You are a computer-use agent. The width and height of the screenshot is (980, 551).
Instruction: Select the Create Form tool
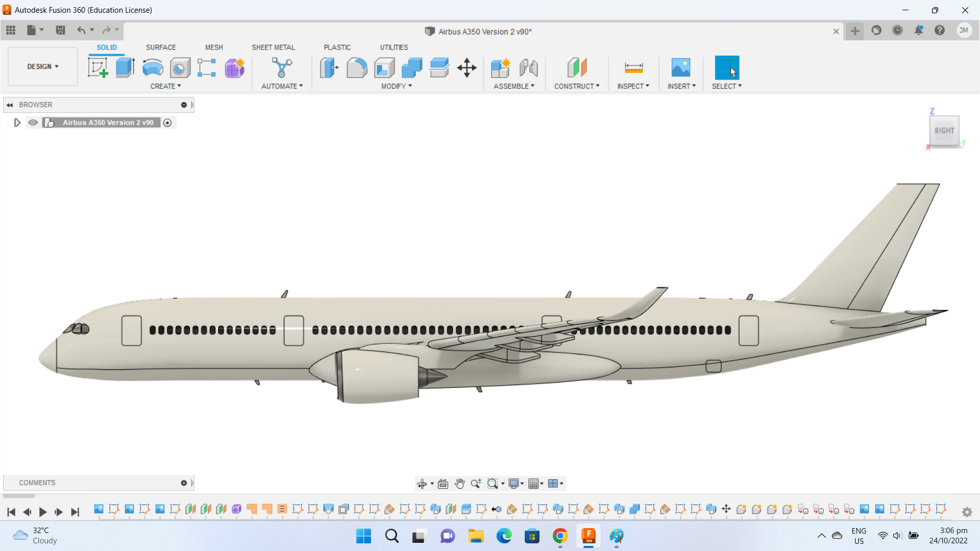point(235,67)
